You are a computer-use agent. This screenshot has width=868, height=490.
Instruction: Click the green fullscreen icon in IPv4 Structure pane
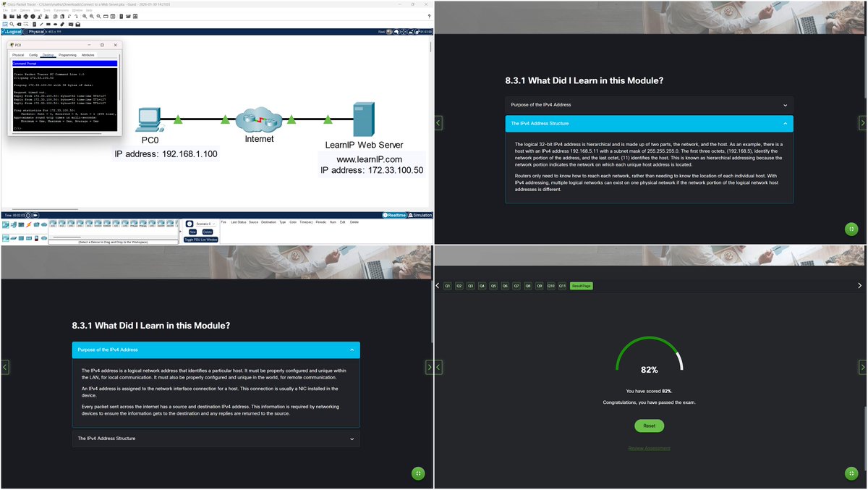coord(851,229)
